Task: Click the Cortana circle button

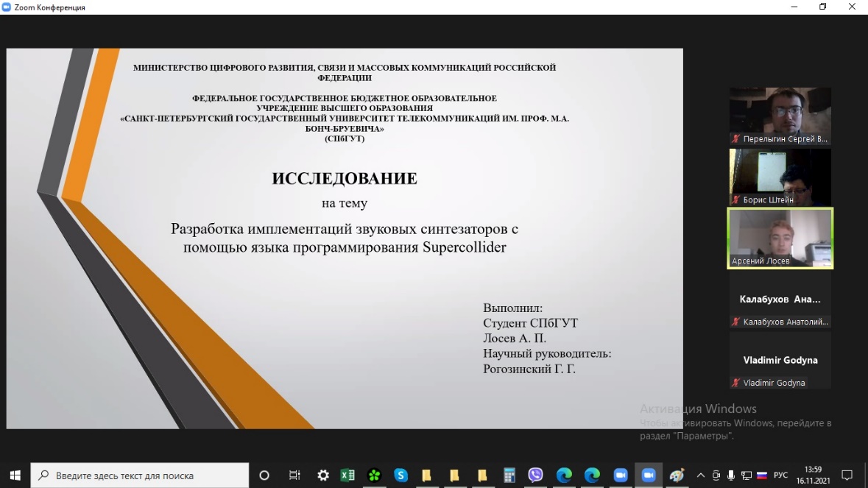Action: click(x=265, y=475)
